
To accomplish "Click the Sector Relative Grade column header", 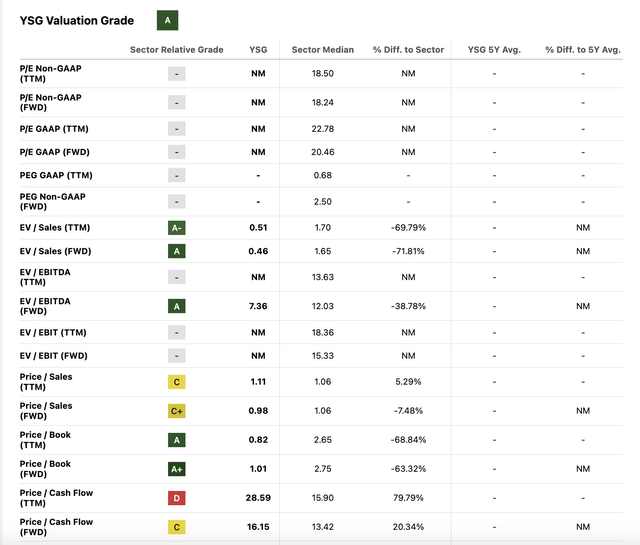I will click(x=177, y=50).
